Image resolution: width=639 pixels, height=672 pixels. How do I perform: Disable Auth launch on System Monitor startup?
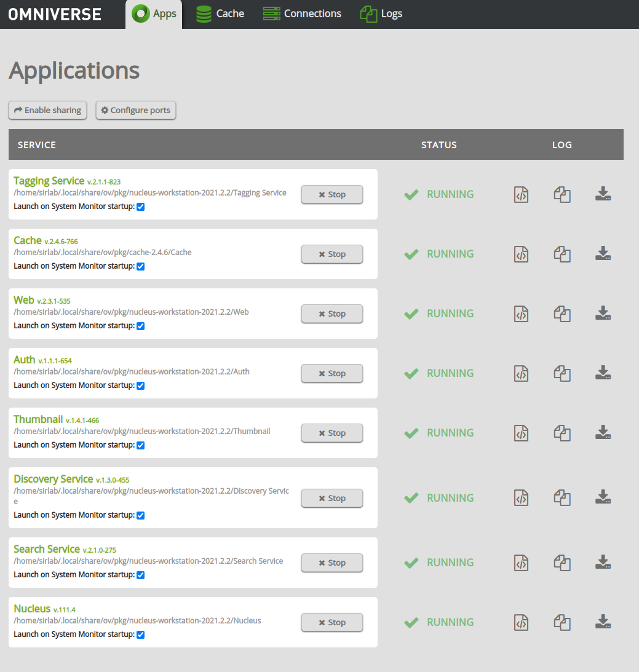[x=140, y=385]
